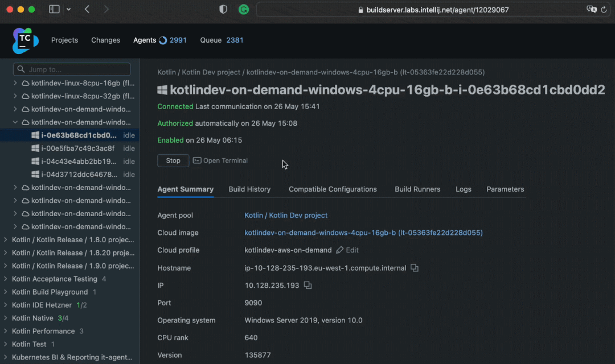Open the browser sidebar dropdown arrow
Screen dimensions: 615x364
click(x=69, y=10)
